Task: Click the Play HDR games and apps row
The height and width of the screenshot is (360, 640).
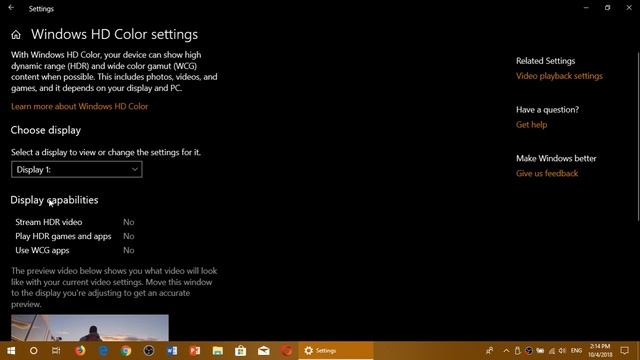Action: (x=75, y=236)
